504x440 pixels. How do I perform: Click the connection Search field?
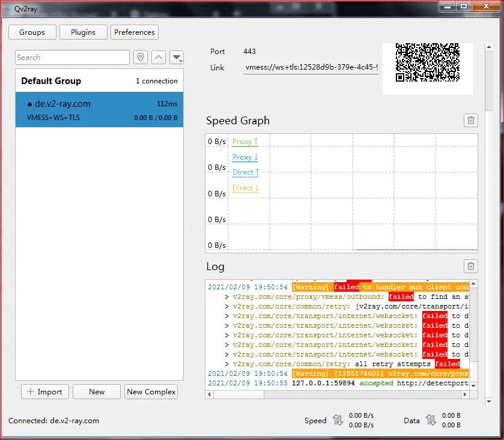72,58
